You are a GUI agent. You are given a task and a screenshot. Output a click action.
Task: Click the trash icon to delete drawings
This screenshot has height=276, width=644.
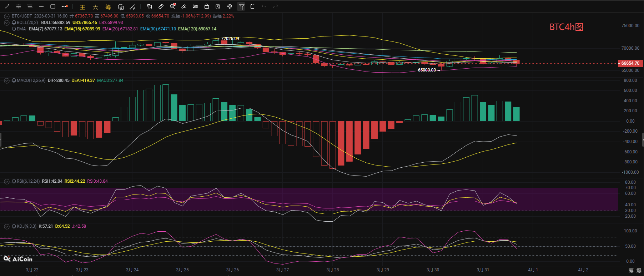click(x=252, y=6)
